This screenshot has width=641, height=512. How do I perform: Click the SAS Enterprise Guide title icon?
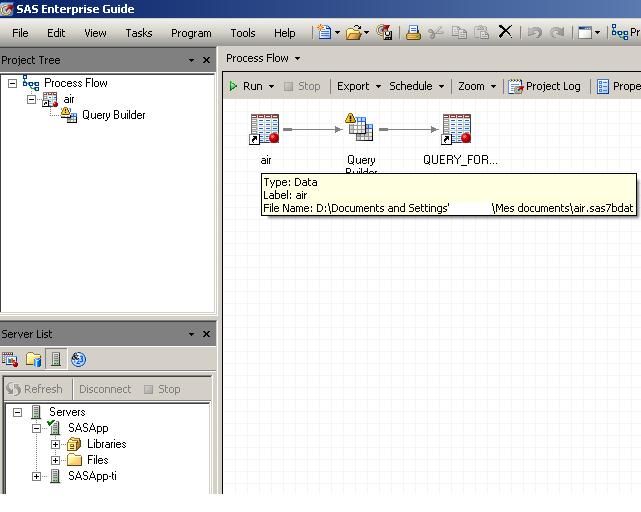(7, 9)
